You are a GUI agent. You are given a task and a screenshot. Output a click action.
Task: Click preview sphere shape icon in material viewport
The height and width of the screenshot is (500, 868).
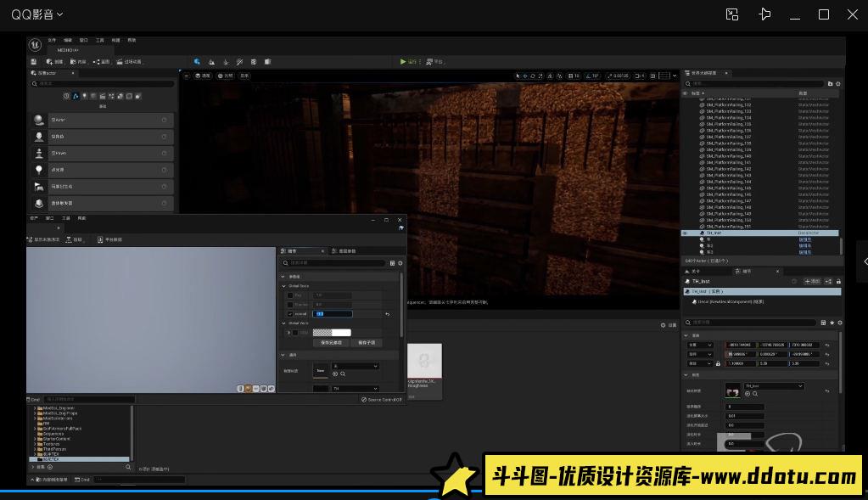(248, 389)
